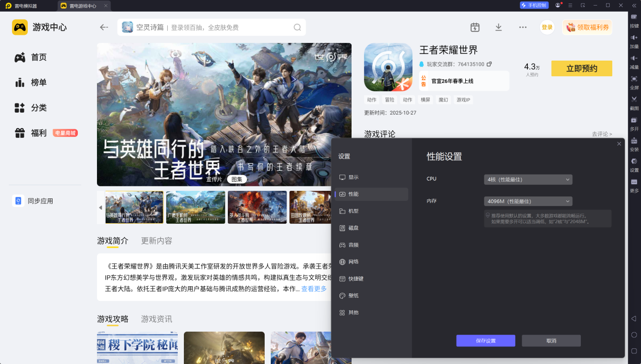Image resolution: width=641 pixels, height=364 pixels.
Task: Select 音频 in settings sidebar
Action: coord(371,245)
